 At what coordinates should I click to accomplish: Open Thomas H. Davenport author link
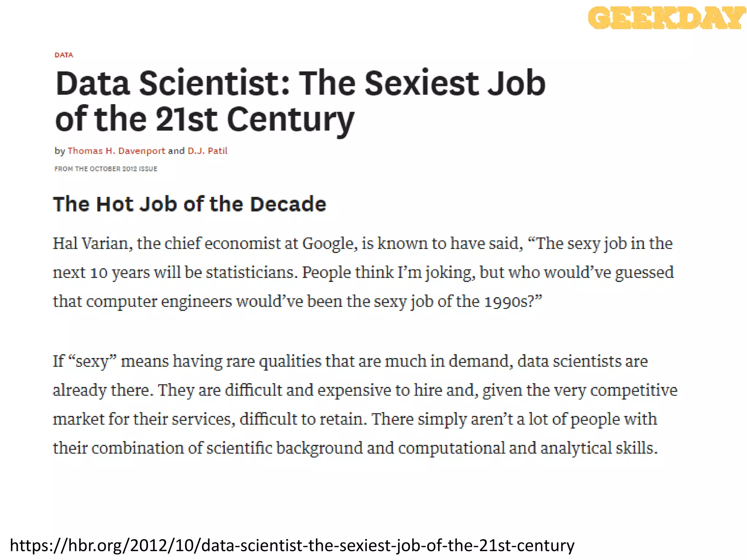(116, 151)
